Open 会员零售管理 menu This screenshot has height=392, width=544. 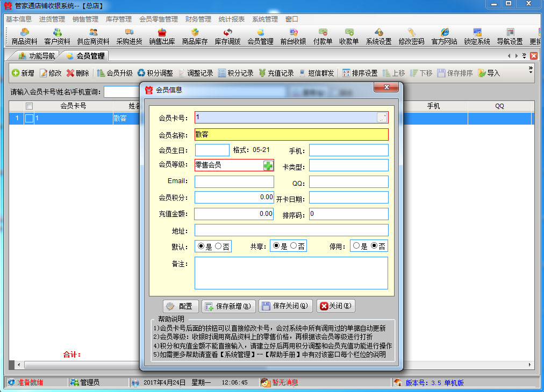tap(159, 19)
